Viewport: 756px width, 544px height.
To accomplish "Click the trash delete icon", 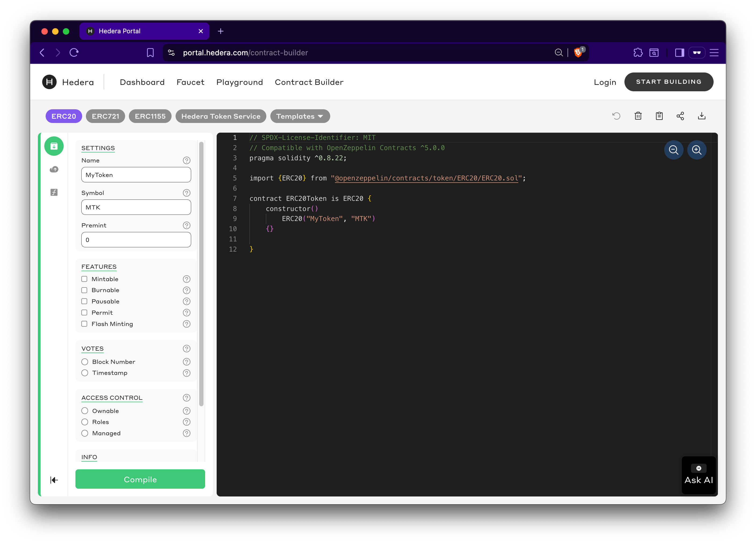I will 638,116.
